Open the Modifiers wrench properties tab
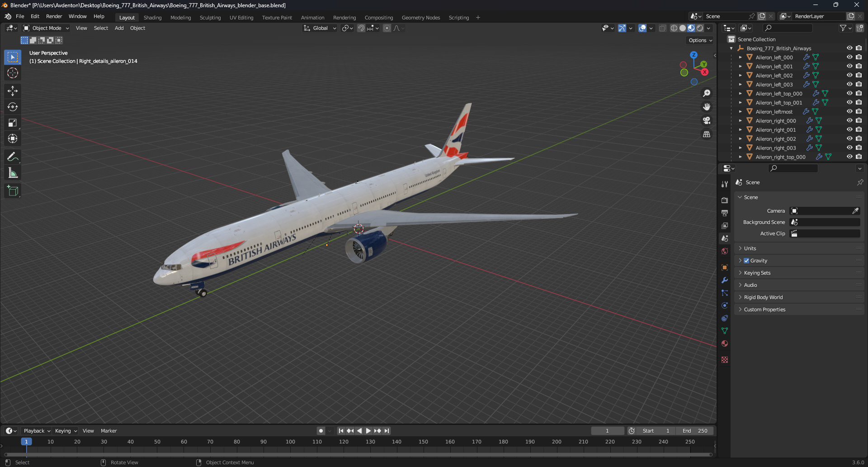 [725, 280]
